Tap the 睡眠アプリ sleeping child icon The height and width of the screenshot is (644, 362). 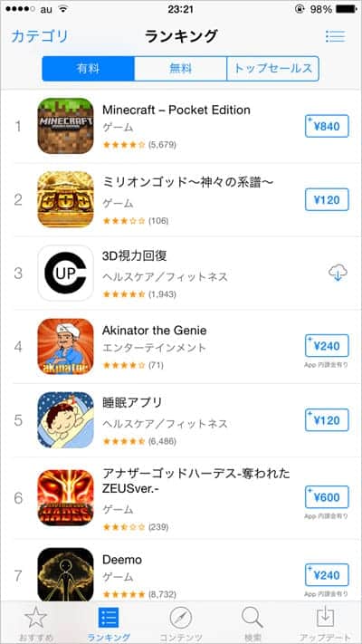pos(66,419)
